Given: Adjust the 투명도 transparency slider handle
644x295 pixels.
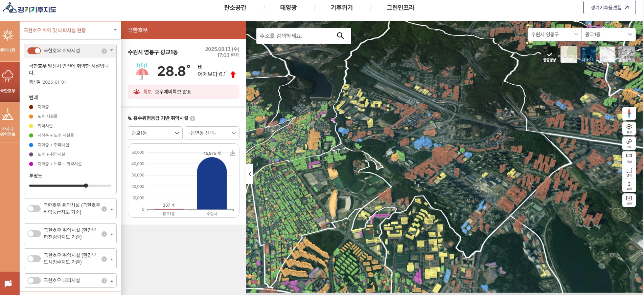Looking at the screenshot, I should pos(86,186).
